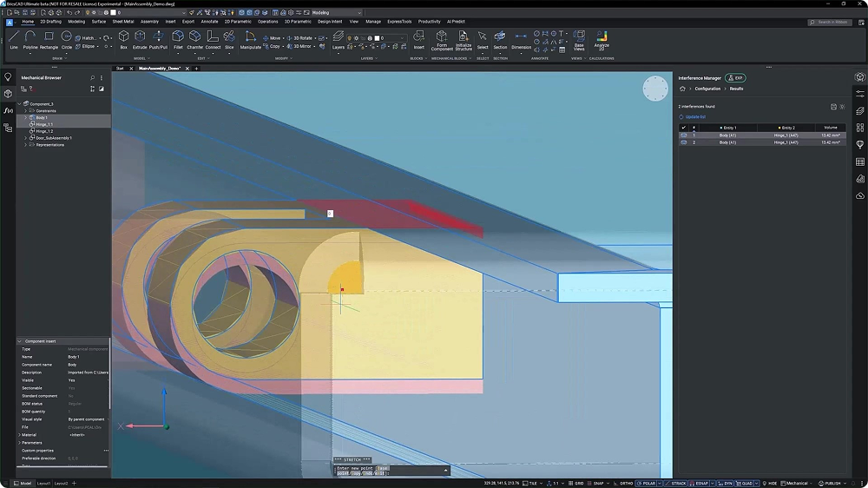
Task: Switch to the Start document tab
Action: tap(120, 68)
